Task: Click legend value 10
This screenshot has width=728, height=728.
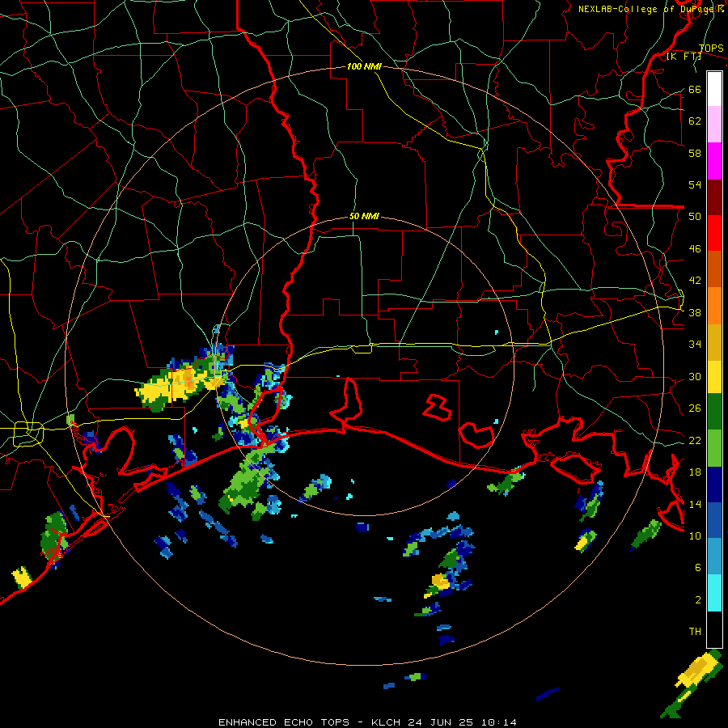Action: coord(695,535)
